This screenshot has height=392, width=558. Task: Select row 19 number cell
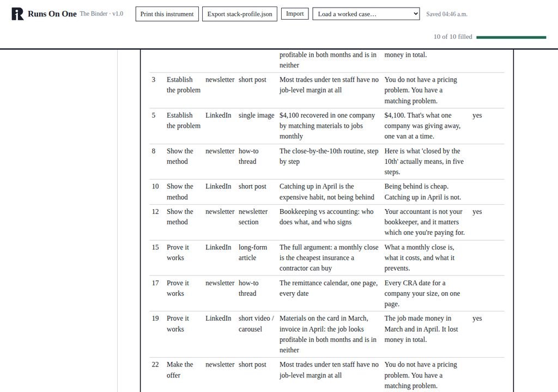[x=155, y=318]
